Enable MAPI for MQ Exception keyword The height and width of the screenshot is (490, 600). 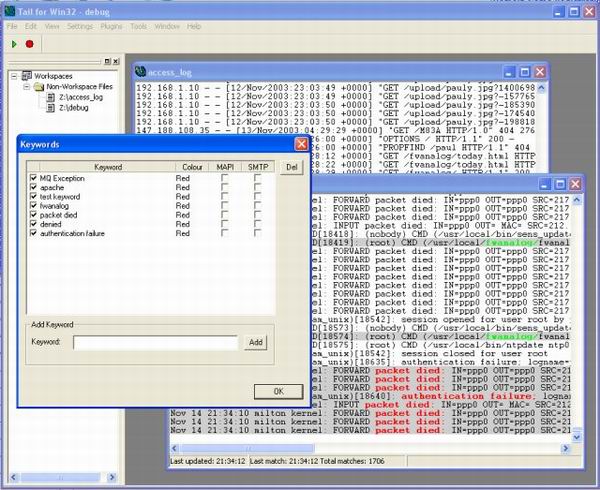225,178
